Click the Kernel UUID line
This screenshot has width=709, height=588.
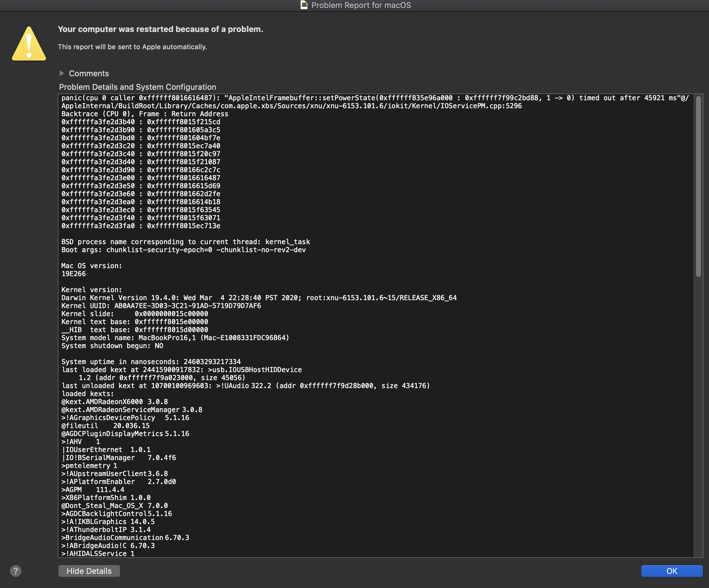tap(161, 306)
